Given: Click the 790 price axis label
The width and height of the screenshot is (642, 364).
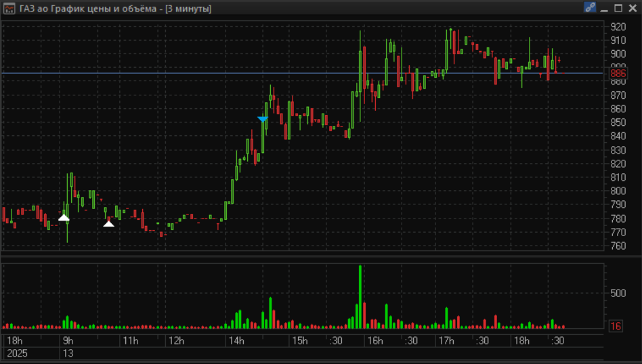Looking at the screenshot, I should click(x=618, y=204).
